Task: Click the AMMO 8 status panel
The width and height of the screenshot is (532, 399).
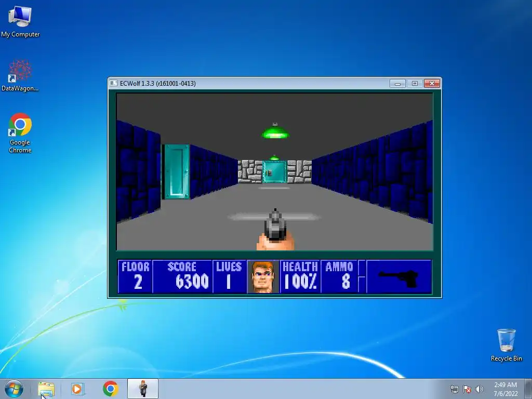Action: [x=339, y=276]
